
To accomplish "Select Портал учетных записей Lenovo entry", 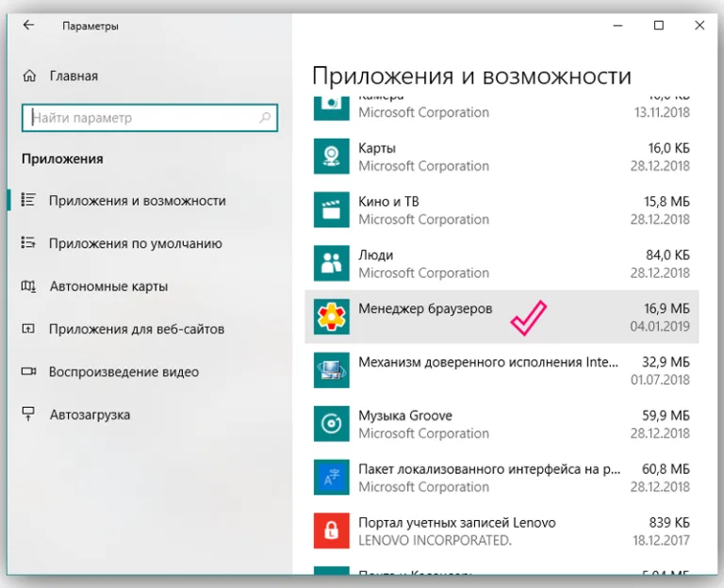I will point(457,523).
